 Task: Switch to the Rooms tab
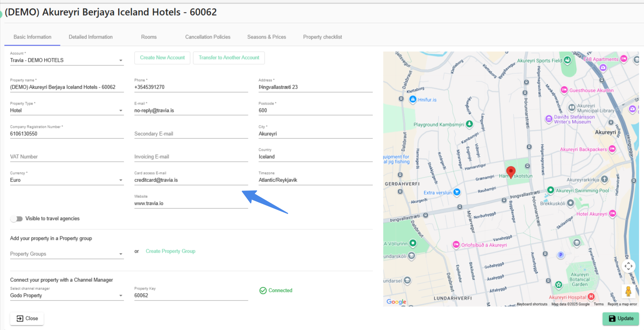(149, 37)
